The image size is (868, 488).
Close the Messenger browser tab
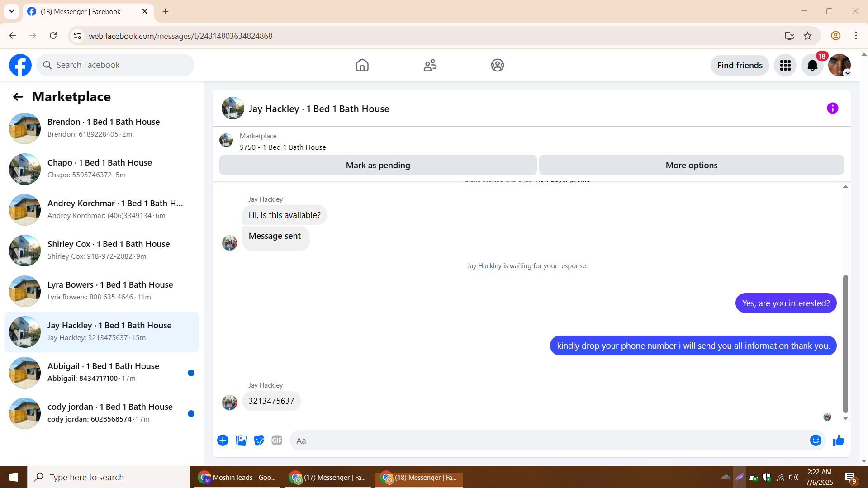145,11
